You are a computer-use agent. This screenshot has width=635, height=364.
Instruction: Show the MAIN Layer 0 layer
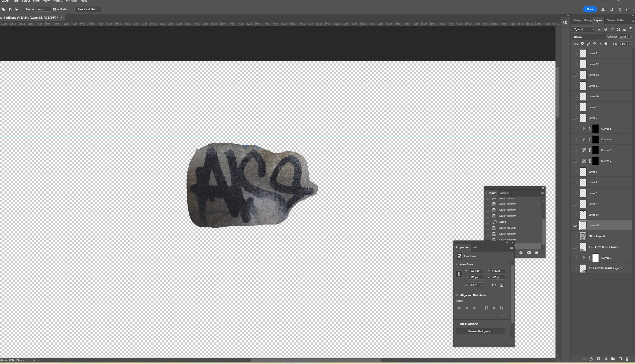[x=575, y=236]
